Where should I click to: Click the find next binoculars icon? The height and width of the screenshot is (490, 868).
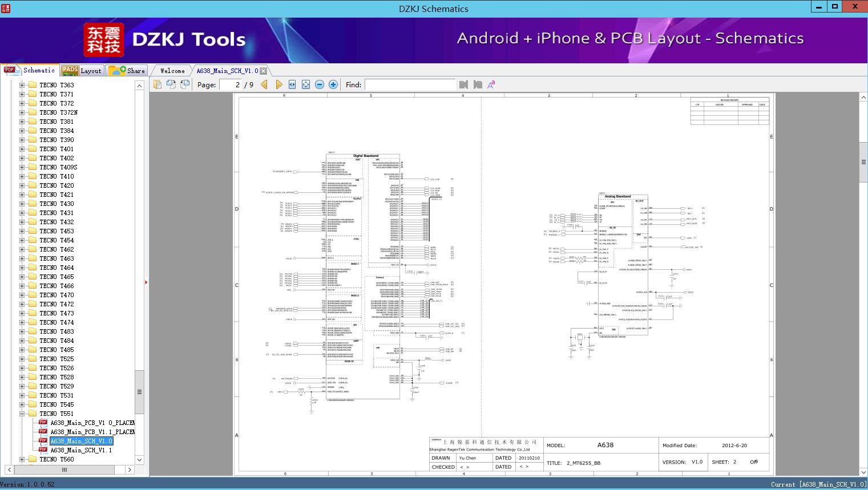tap(477, 84)
